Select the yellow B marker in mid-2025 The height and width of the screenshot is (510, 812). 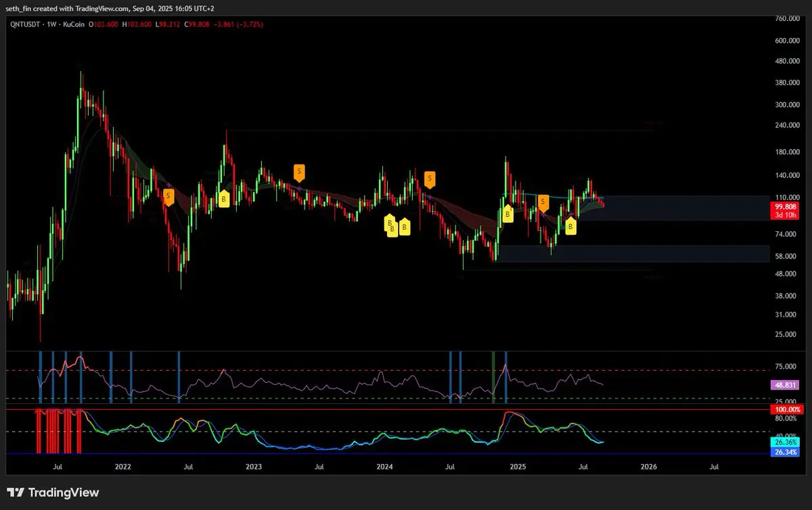pyautogui.click(x=570, y=227)
